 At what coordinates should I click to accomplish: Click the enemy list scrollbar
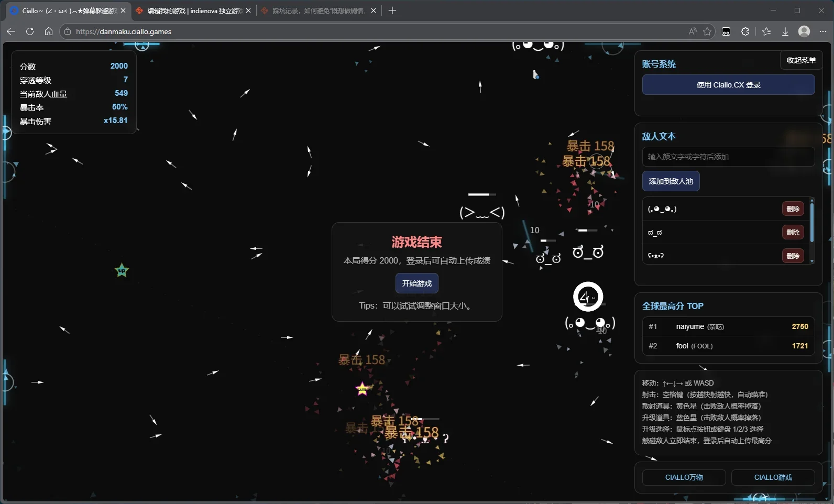tap(812, 223)
